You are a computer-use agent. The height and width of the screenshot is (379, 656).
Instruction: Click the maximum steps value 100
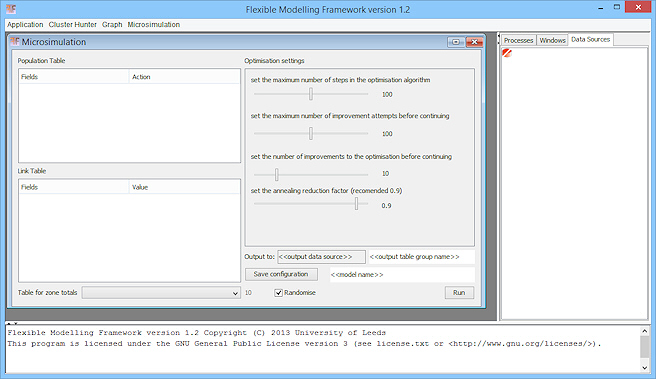[x=387, y=95]
